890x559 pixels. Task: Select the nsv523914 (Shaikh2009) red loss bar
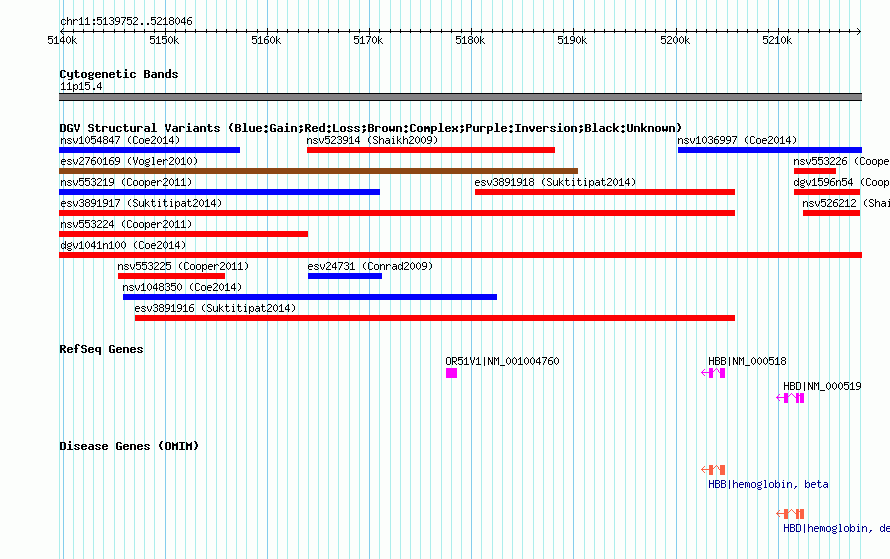(431, 150)
